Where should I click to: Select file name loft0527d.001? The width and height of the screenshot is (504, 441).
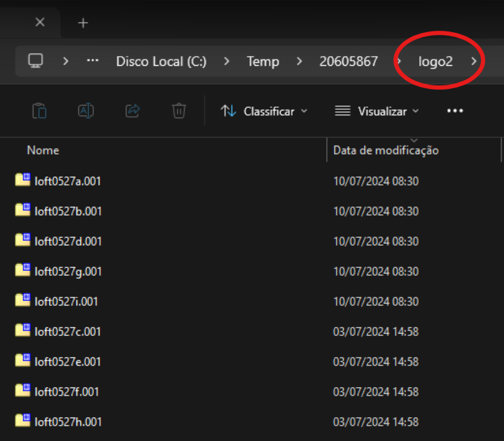tap(68, 241)
